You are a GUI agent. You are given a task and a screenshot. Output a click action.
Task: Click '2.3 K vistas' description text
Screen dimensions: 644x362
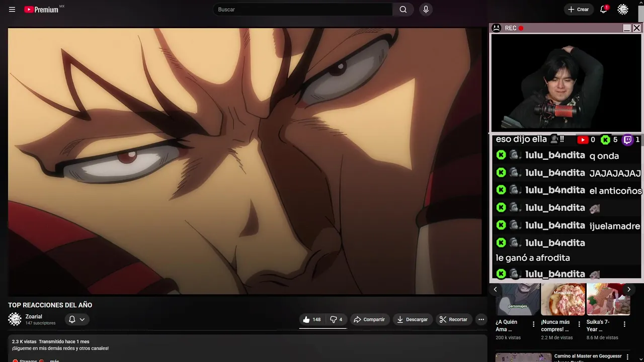pos(24,342)
